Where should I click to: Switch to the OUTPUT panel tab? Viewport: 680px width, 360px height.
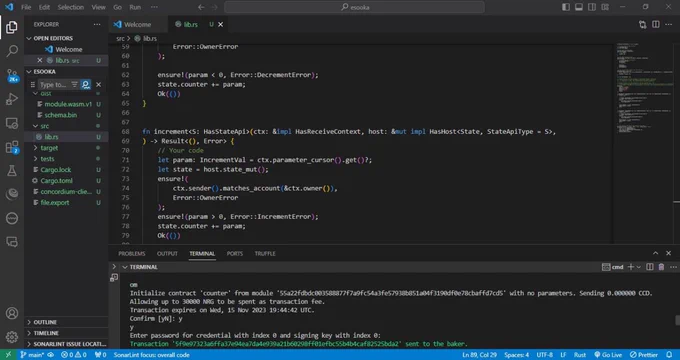(x=167, y=254)
